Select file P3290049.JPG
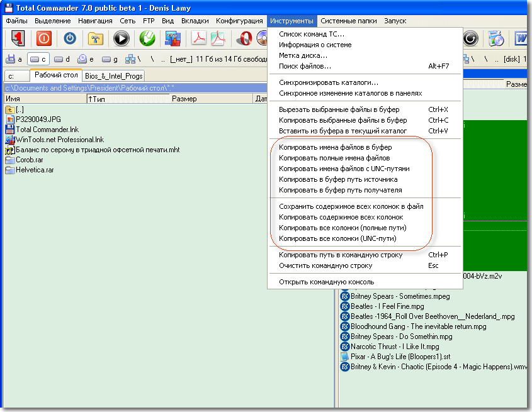The width and height of the screenshot is (532, 412). coord(33,120)
